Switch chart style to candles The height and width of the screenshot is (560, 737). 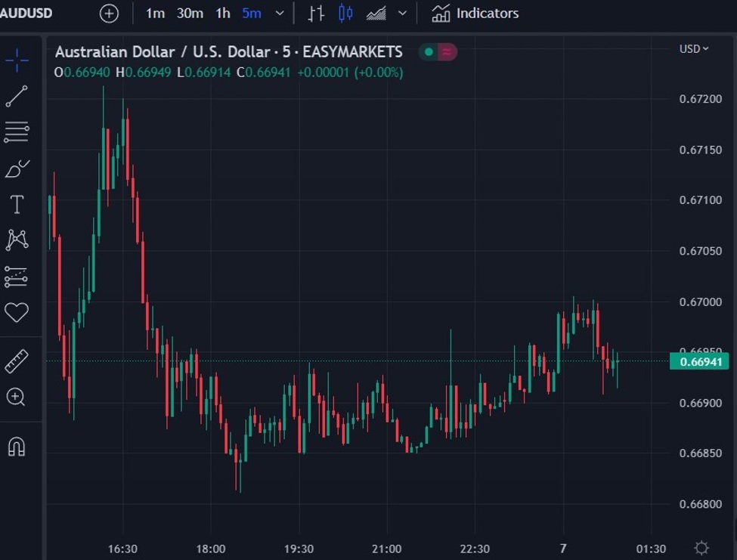(x=345, y=13)
